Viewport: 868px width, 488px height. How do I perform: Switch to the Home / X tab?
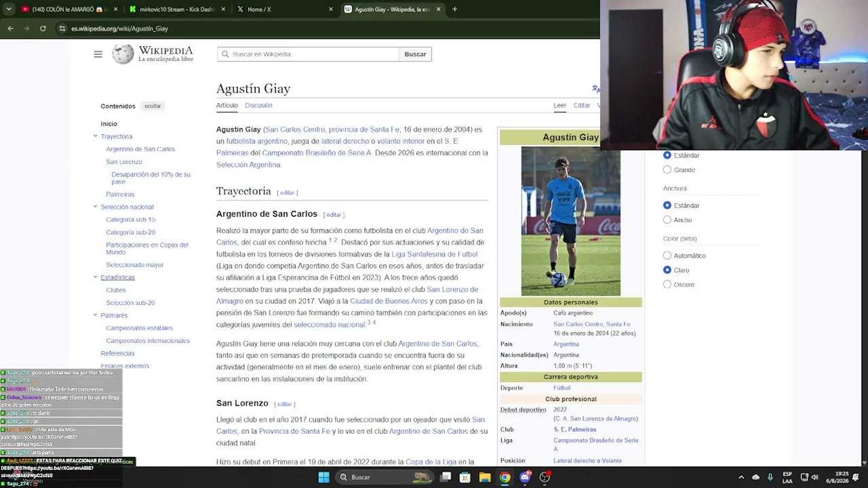click(285, 9)
